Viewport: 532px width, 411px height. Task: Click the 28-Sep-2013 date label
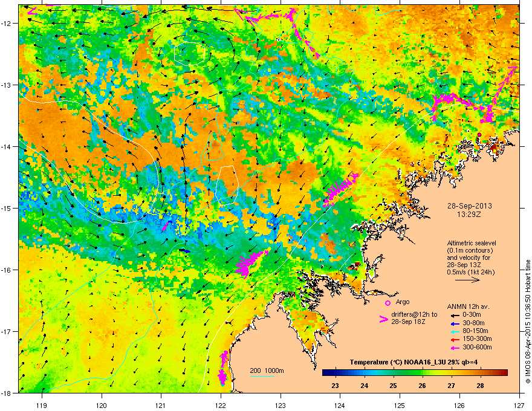(x=469, y=206)
